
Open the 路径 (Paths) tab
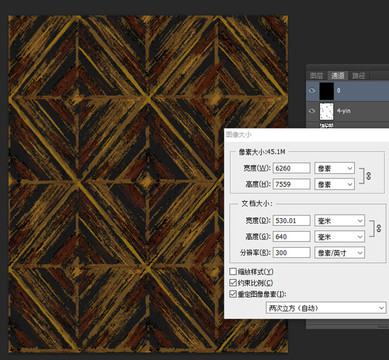(x=359, y=76)
